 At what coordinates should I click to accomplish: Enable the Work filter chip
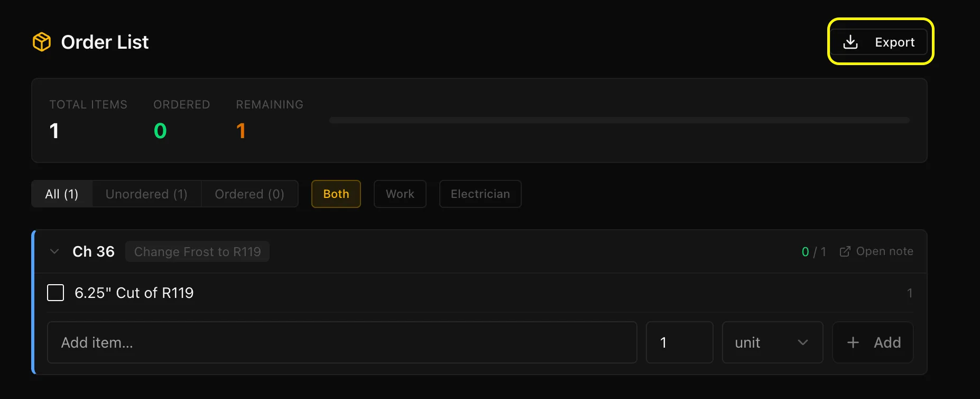pos(400,194)
